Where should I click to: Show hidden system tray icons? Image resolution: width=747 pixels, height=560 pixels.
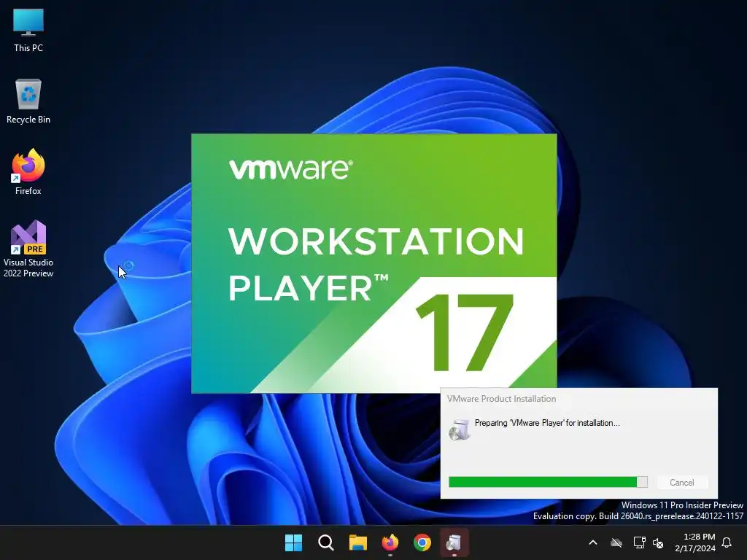(593, 542)
